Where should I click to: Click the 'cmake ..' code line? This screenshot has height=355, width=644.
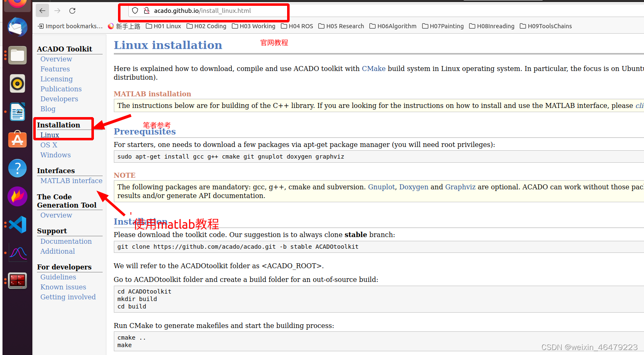[132, 338]
